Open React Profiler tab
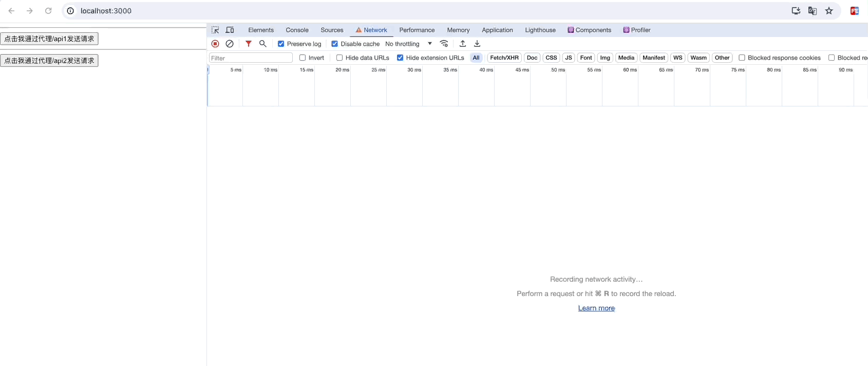Screen dimensions: 868x366 tap(637, 30)
